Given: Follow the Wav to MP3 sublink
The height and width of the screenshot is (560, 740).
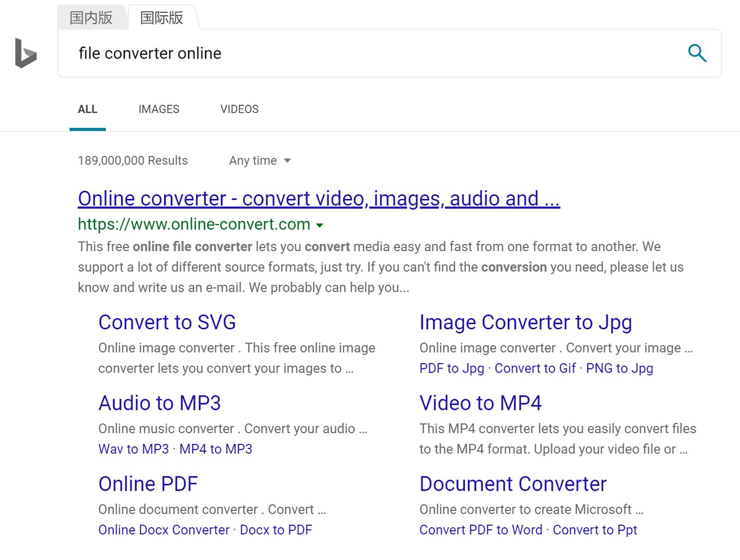Looking at the screenshot, I should (x=134, y=449).
